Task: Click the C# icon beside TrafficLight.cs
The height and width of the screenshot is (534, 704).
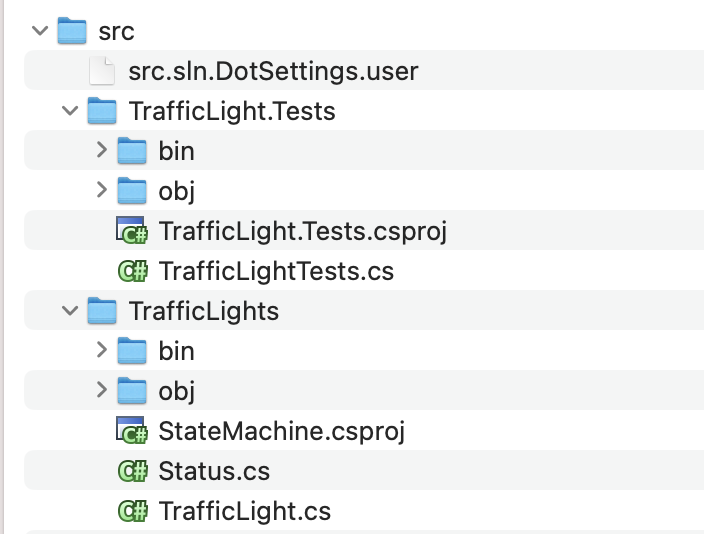Action: point(133,511)
